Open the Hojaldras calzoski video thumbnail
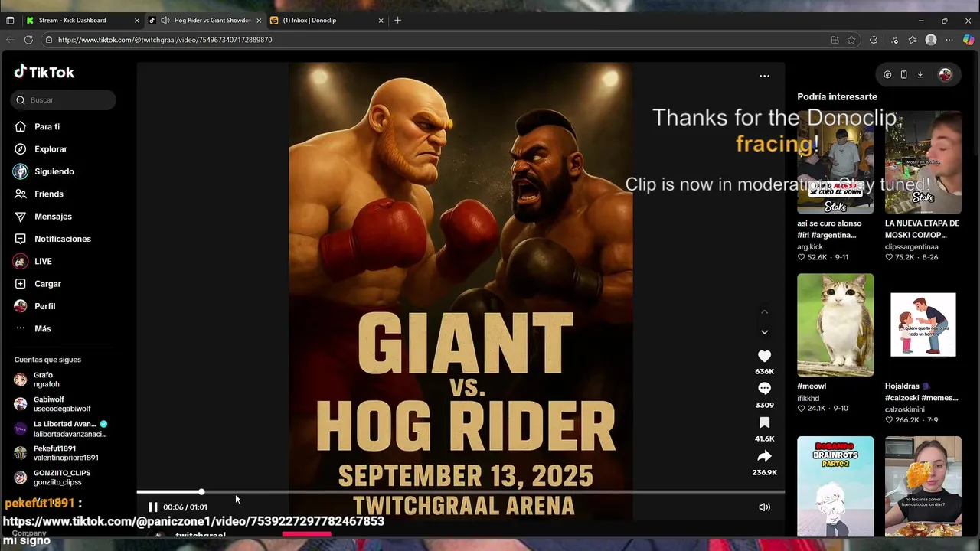The image size is (980, 551). 923,324
